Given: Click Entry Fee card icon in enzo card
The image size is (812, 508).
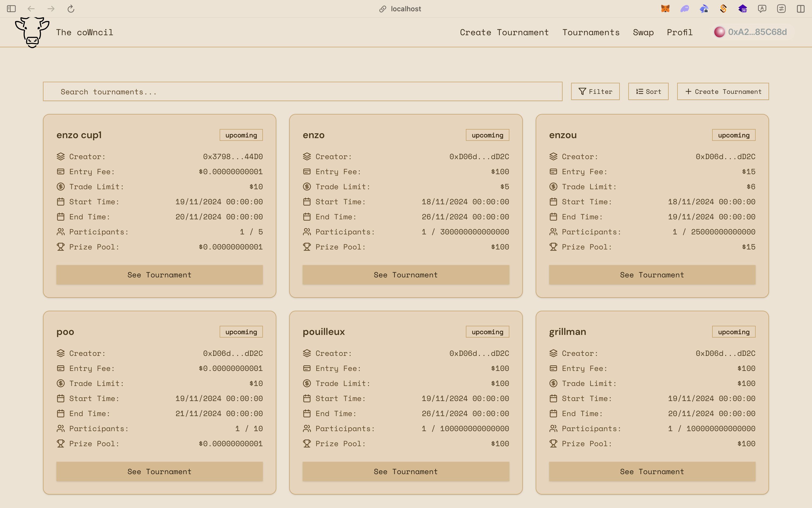Looking at the screenshot, I should pyautogui.click(x=307, y=172).
